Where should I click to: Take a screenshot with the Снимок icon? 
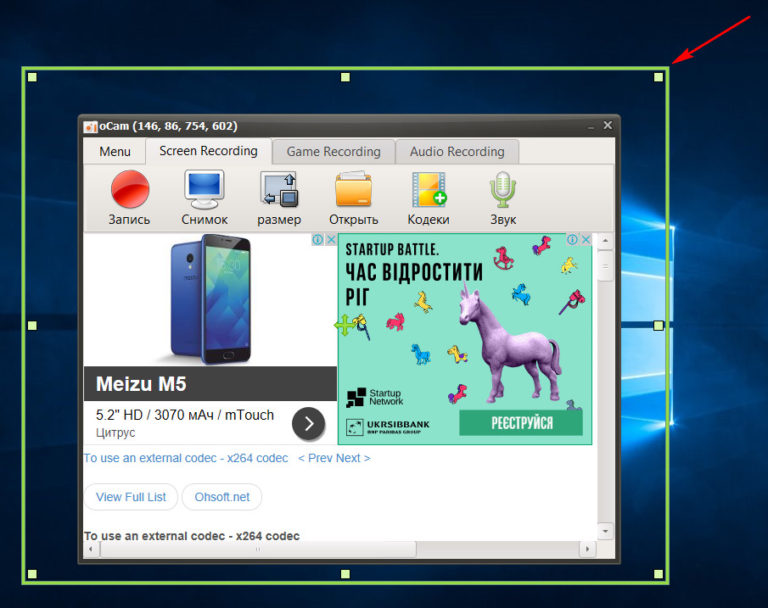(x=204, y=190)
